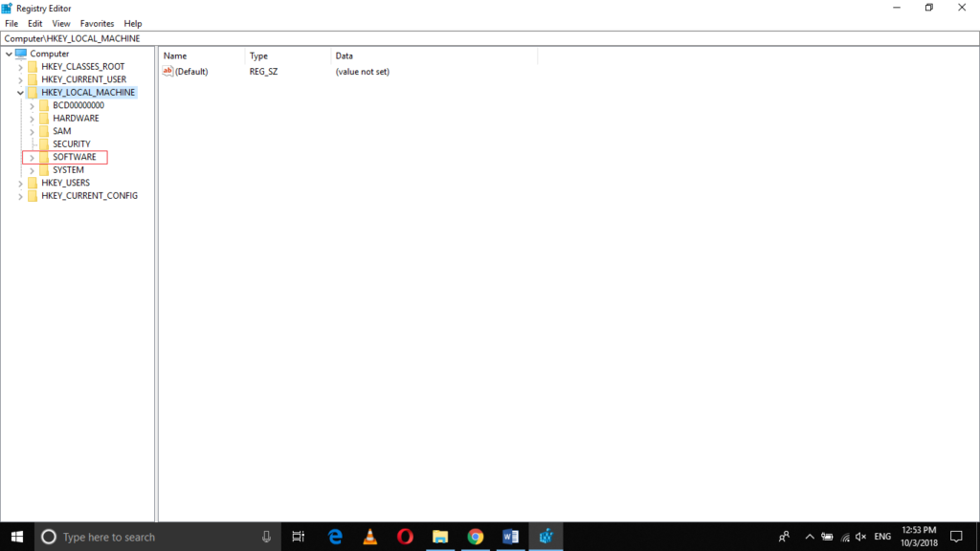The image size is (980, 551).
Task: Click the Data column header
Action: point(345,56)
